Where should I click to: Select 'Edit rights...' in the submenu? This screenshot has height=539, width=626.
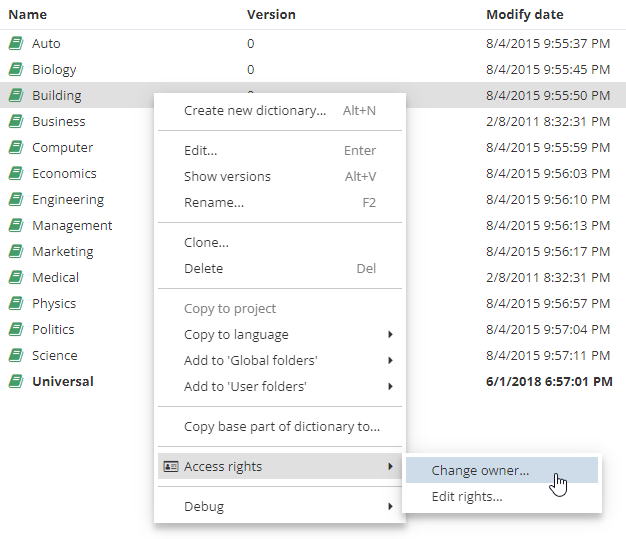pos(467,497)
